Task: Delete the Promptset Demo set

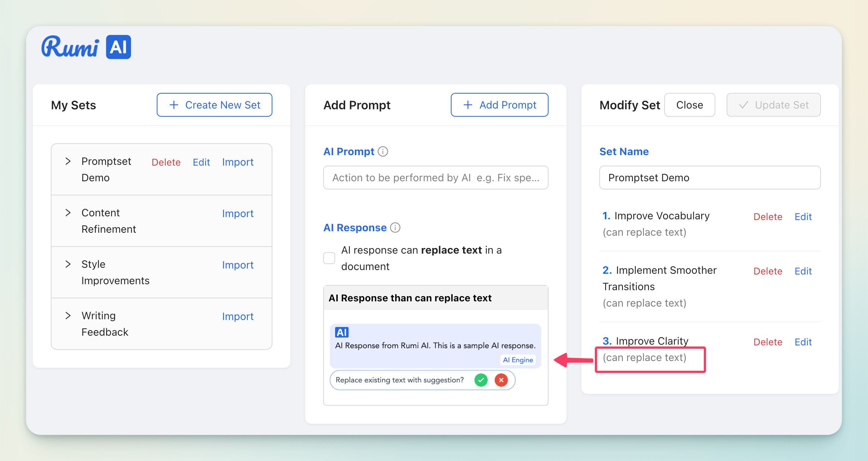Action: click(166, 162)
